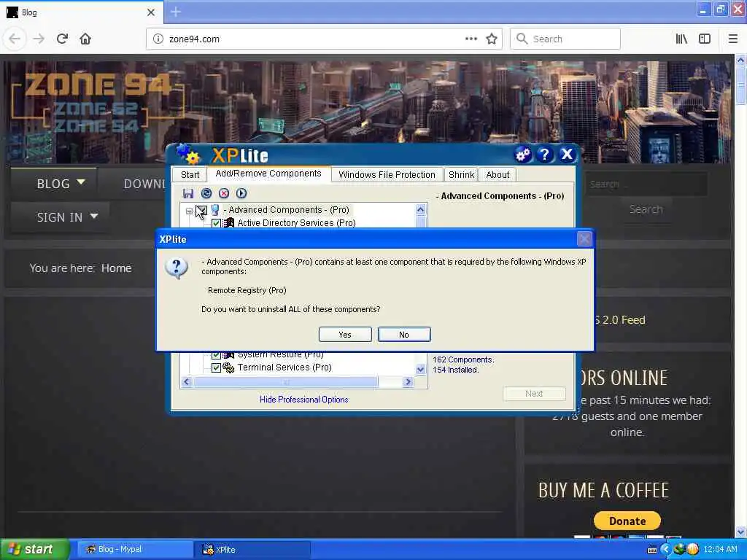Click the Next button in XPlite
The width and height of the screenshot is (747, 560).
[x=534, y=394]
